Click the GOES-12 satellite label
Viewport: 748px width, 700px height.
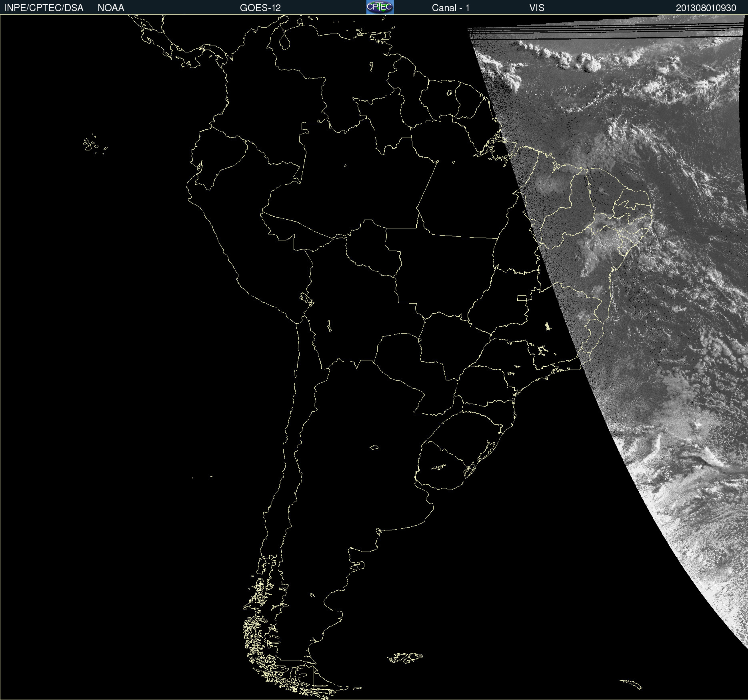(x=260, y=8)
